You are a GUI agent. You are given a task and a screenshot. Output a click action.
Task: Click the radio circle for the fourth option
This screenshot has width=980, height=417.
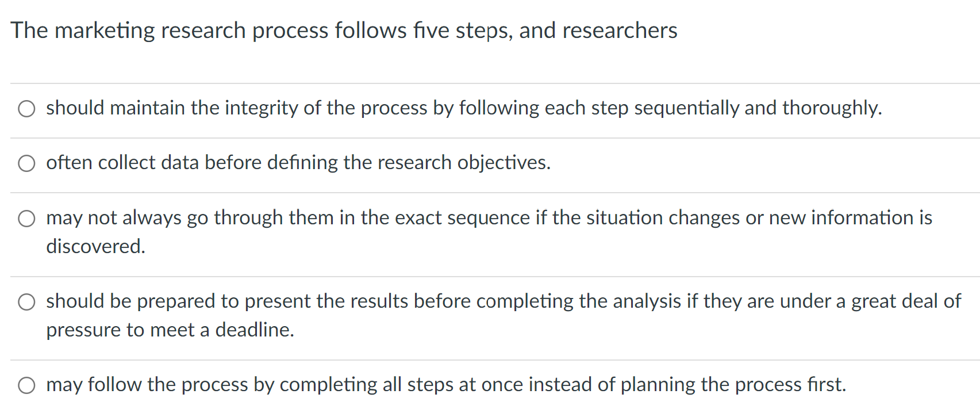pos(27,301)
